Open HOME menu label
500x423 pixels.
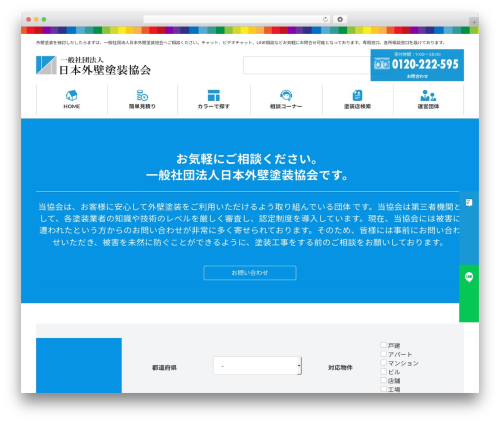[x=72, y=106]
